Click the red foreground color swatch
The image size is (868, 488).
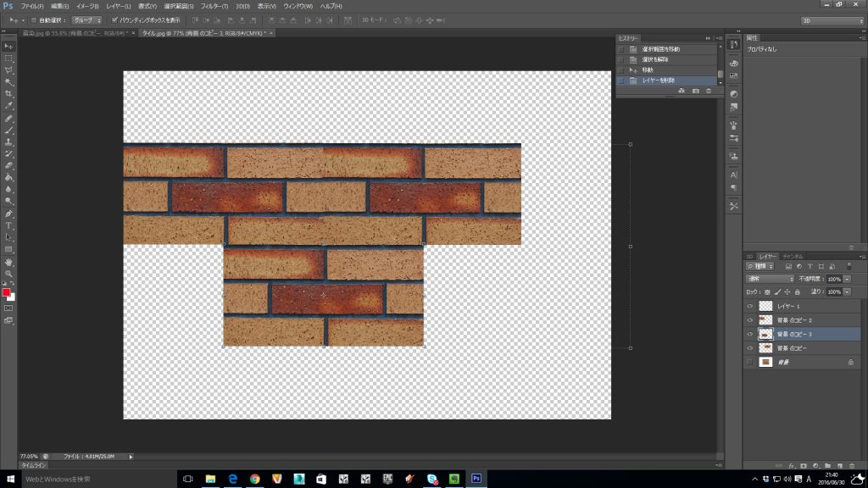point(6,292)
